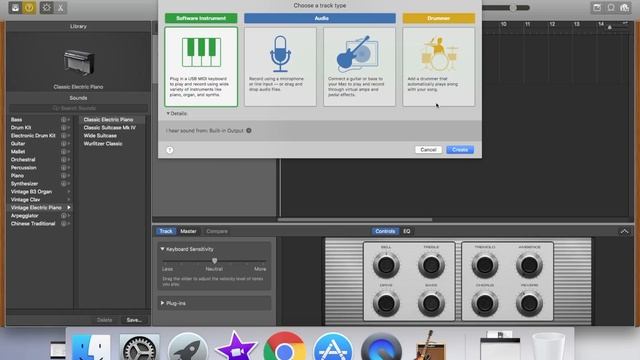Click bar 12 on the timeline ruler
Image resolution: width=640 pixels, height=360 pixels.
552,24
